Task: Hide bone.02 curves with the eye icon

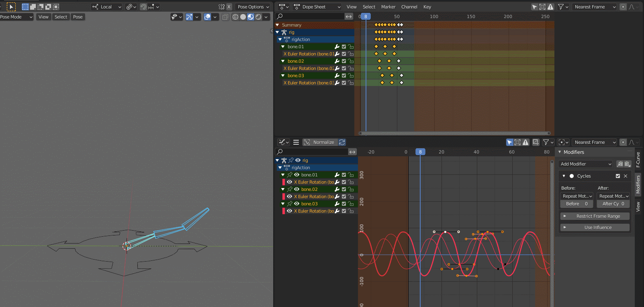Action: [296, 189]
